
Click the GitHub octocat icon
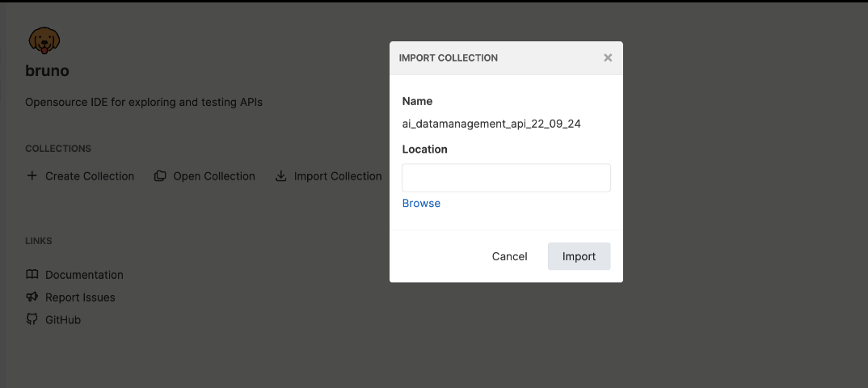tap(32, 319)
